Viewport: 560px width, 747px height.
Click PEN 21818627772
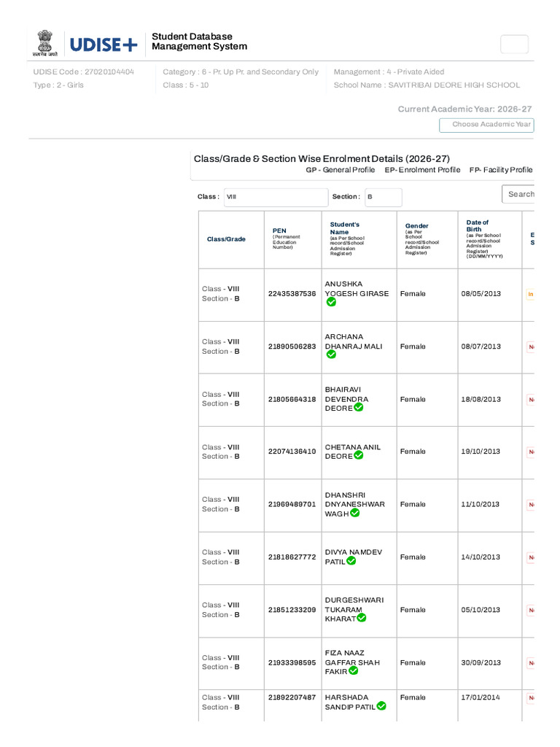[x=292, y=557]
